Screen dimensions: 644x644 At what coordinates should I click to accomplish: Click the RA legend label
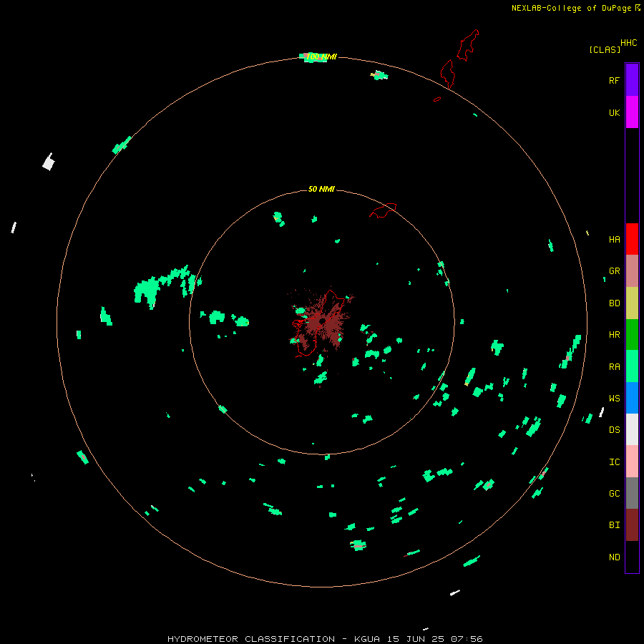(x=614, y=367)
